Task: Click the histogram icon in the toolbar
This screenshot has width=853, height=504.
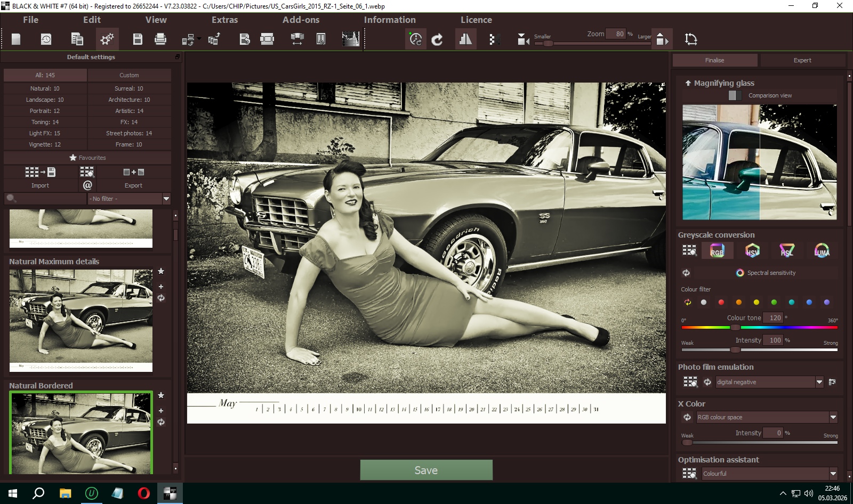Action: [350, 39]
